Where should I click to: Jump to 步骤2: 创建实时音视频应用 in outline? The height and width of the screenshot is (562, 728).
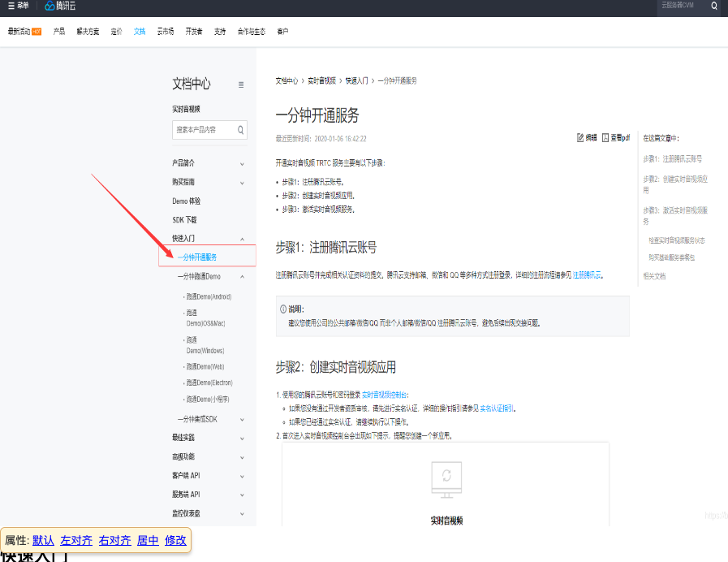point(675,184)
